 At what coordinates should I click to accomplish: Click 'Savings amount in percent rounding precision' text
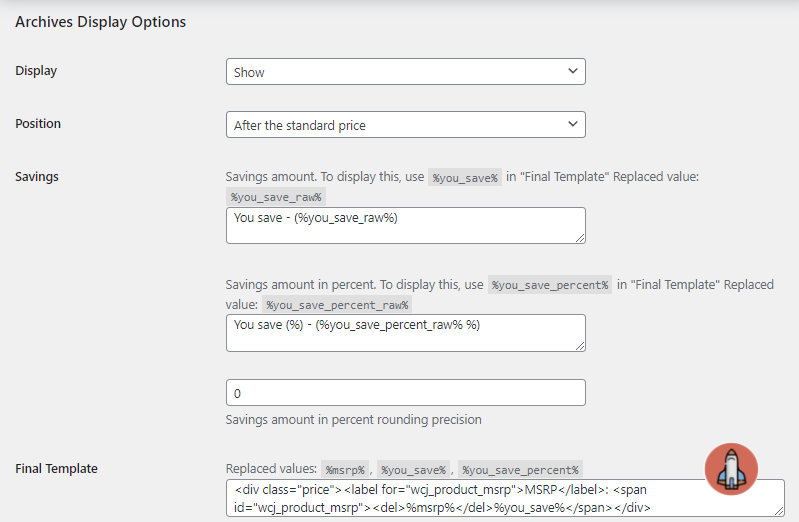354,420
